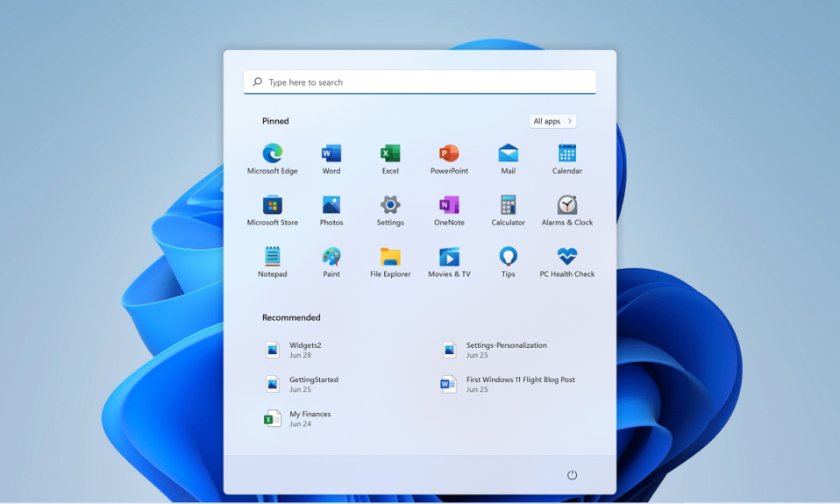
Task: Open the Photos app
Action: pos(331,210)
